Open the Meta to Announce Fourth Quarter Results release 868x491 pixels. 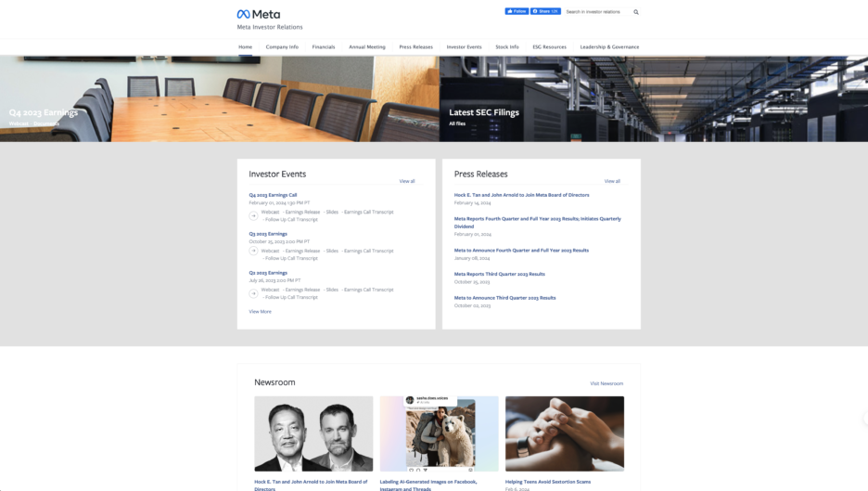(x=521, y=251)
